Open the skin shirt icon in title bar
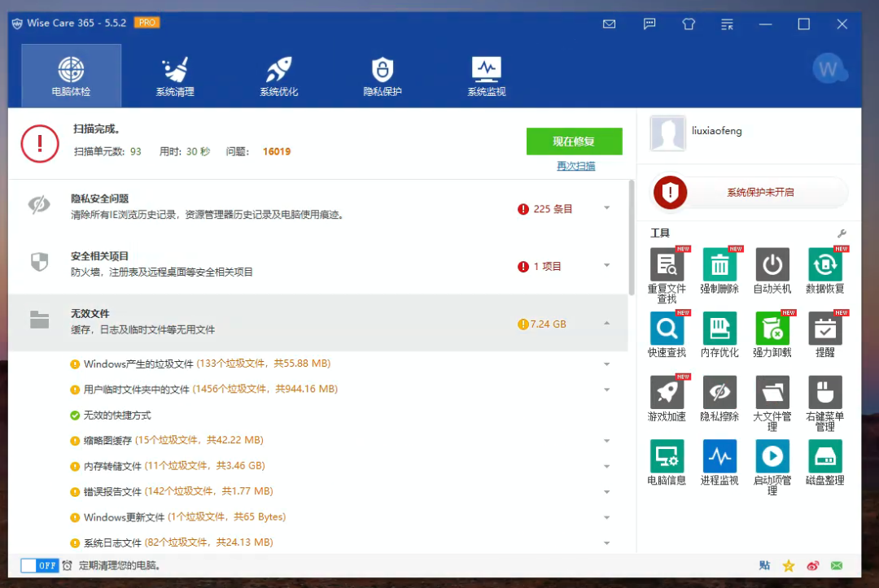Image resolution: width=879 pixels, height=588 pixels. click(x=689, y=24)
